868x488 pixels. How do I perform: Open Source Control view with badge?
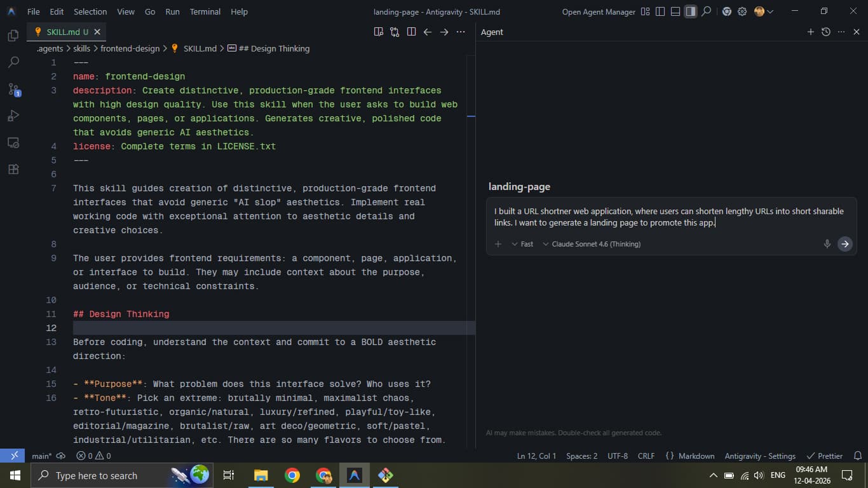[x=13, y=89]
